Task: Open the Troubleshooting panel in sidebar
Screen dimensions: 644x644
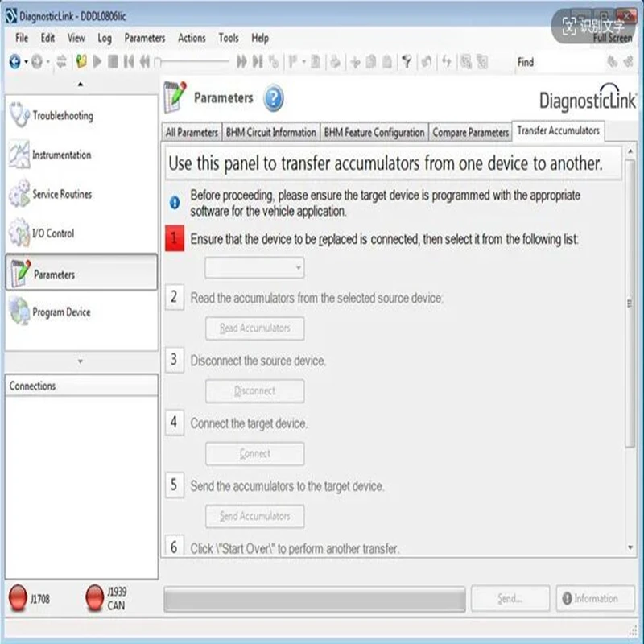Action: point(81,115)
